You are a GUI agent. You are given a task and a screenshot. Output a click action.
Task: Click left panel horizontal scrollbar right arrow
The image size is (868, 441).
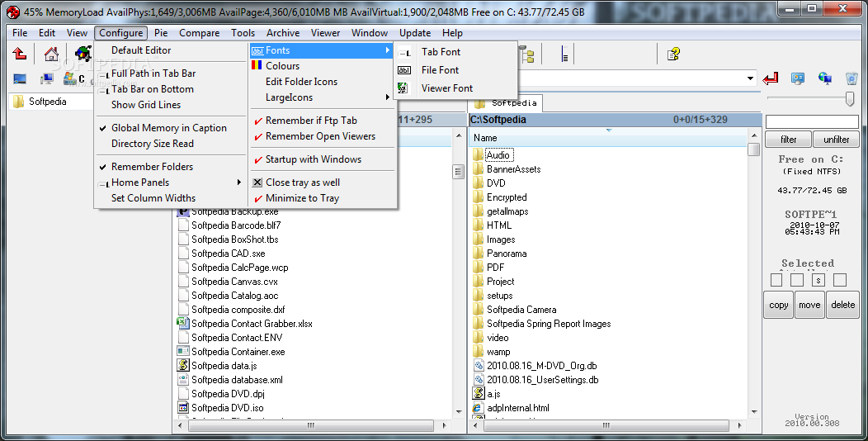[444, 426]
